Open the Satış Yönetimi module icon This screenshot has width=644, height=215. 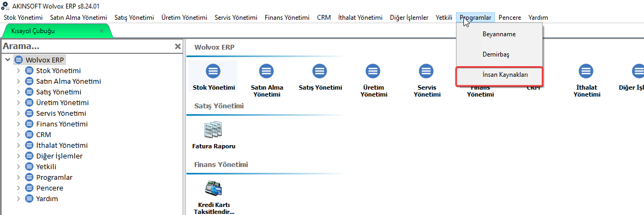(x=320, y=70)
